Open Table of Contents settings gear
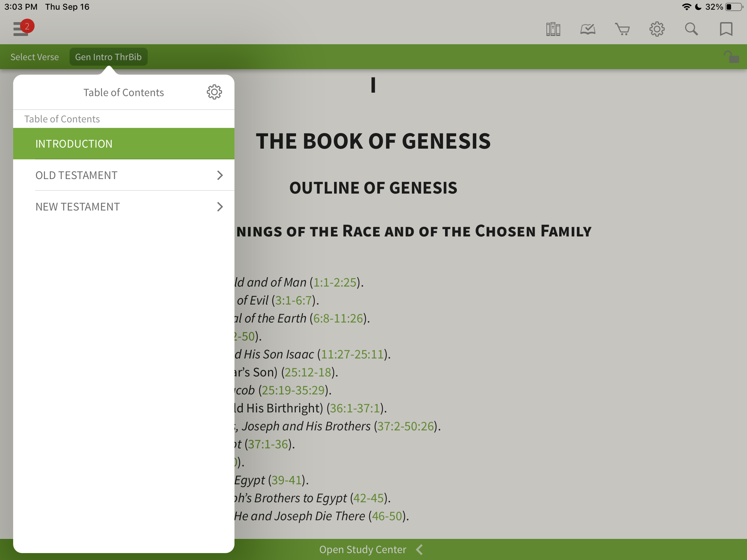Viewport: 747px width, 560px height. [x=214, y=92]
